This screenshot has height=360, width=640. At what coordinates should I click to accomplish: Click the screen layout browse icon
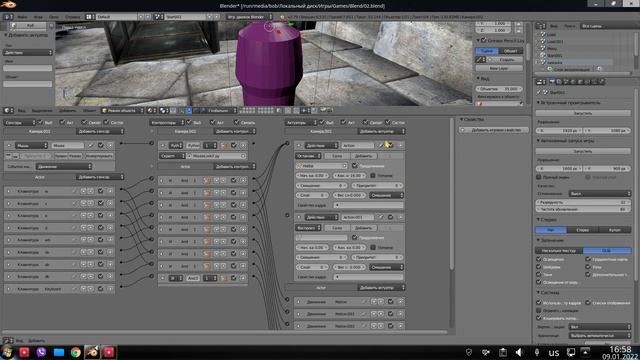tap(90, 17)
